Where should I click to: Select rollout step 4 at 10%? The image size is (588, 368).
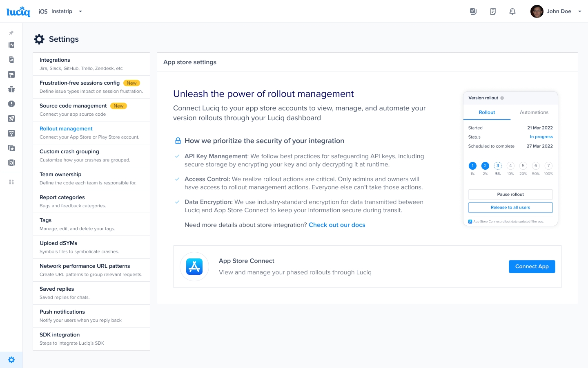(510, 166)
